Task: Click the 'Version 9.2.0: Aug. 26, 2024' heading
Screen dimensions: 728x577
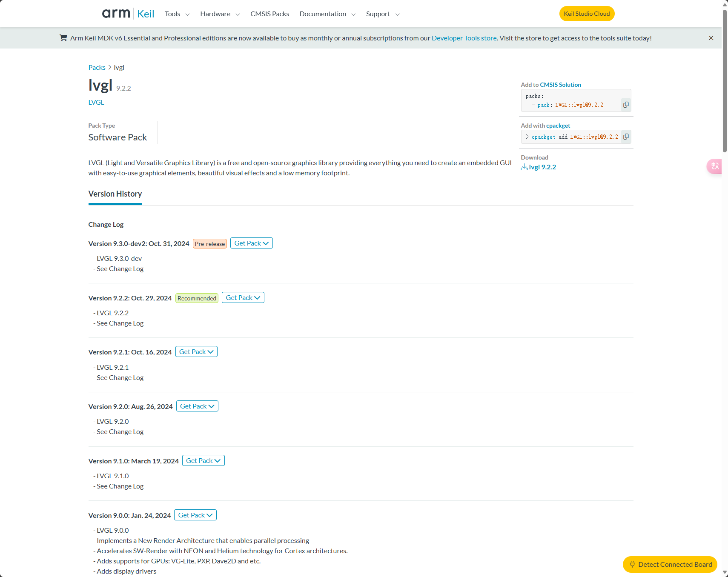Action: (130, 406)
